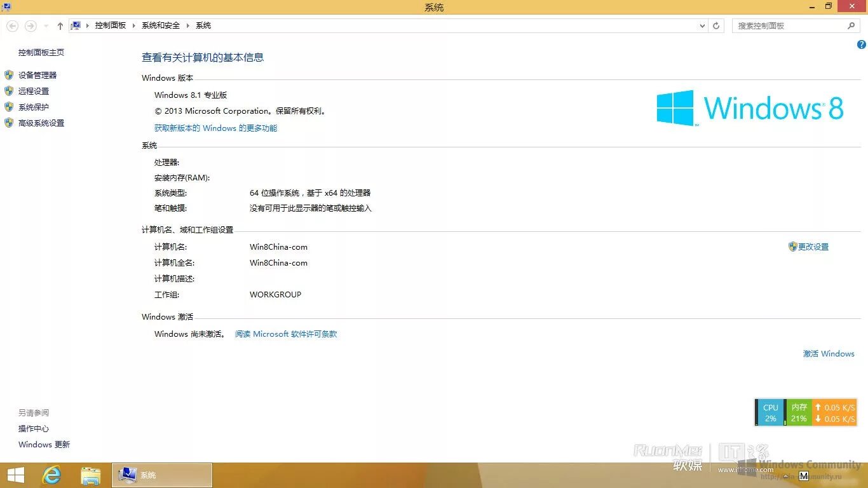The width and height of the screenshot is (868, 488).
Task: Open the address bar history dropdown
Action: point(702,26)
